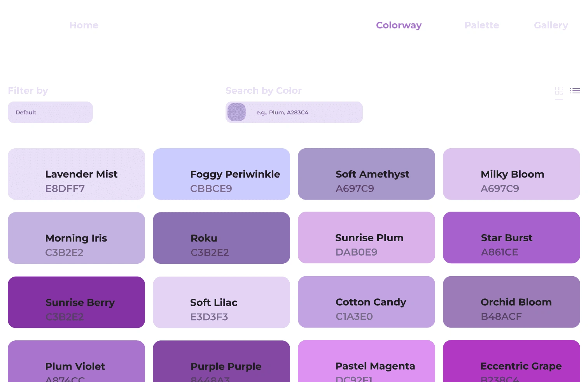Open the Filter by Default dropdown
The height and width of the screenshot is (382, 588).
pyautogui.click(x=50, y=112)
